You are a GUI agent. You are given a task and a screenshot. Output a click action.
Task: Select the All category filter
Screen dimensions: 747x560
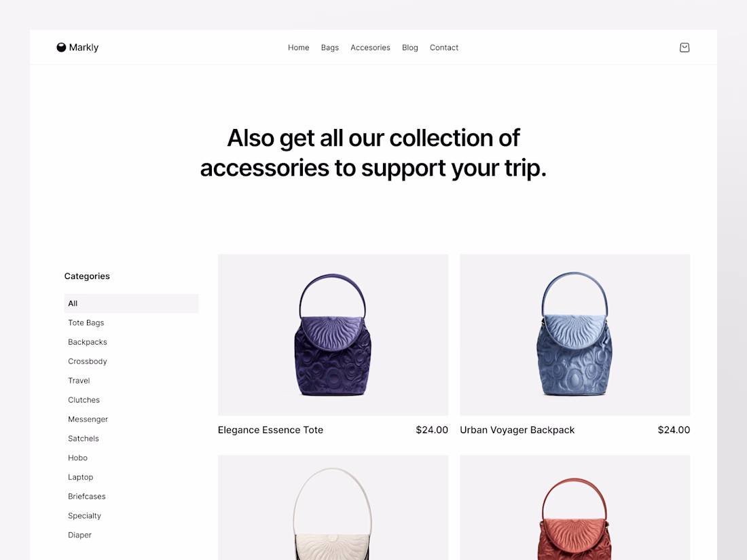pyautogui.click(x=132, y=303)
